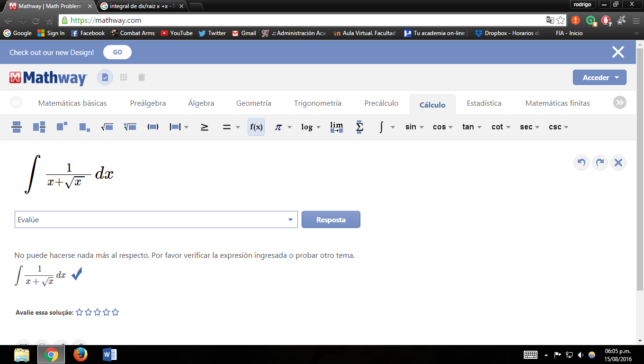The height and width of the screenshot is (364, 644).
Task: Click the Resposta button
Action: [x=331, y=219]
